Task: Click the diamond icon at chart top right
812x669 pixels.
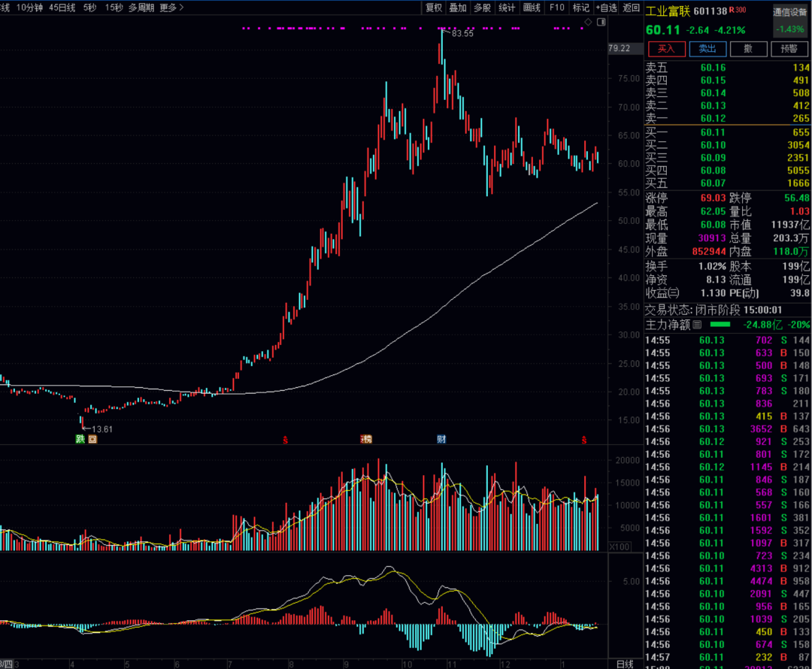Action: [x=588, y=23]
